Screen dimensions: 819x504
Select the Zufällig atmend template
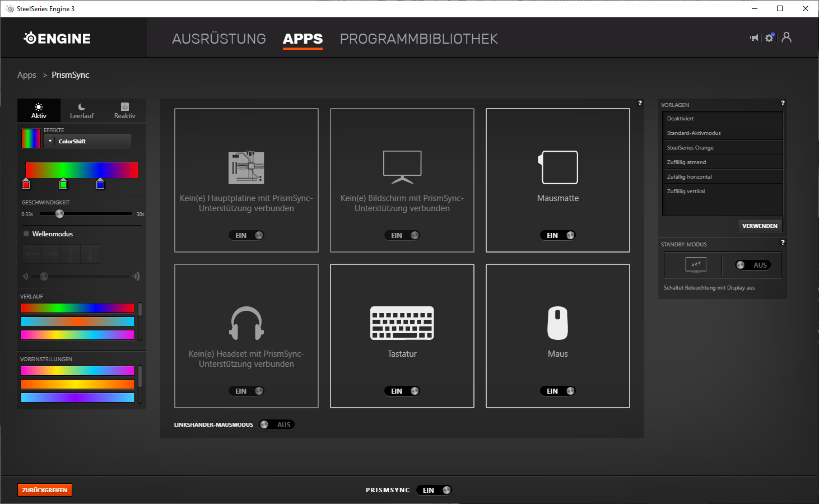point(722,162)
